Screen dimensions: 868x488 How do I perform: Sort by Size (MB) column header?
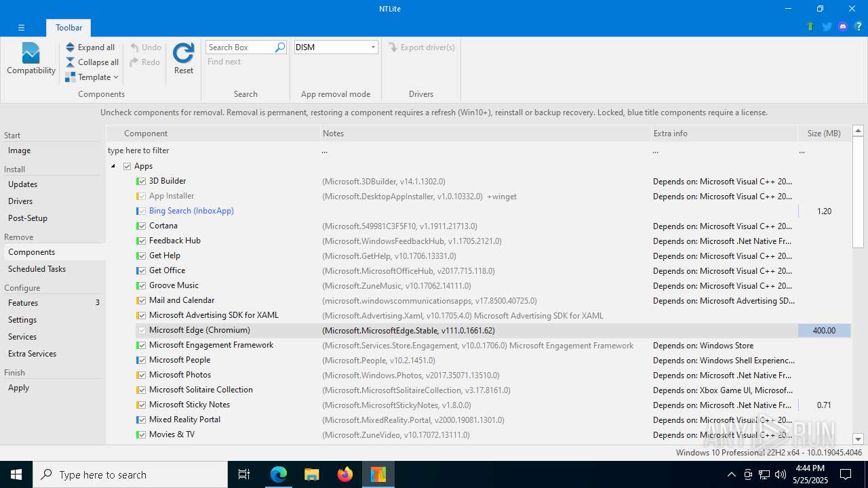coord(824,134)
